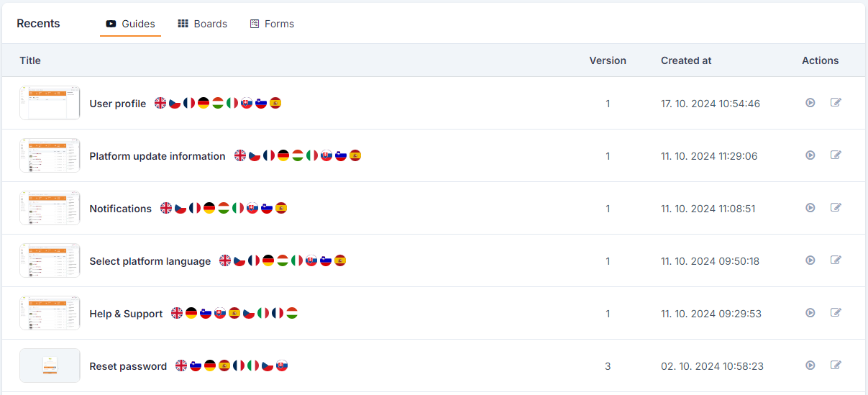Switch to the Boards tab
This screenshot has height=395, width=868.
pyautogui.click(x=203, y=24)
